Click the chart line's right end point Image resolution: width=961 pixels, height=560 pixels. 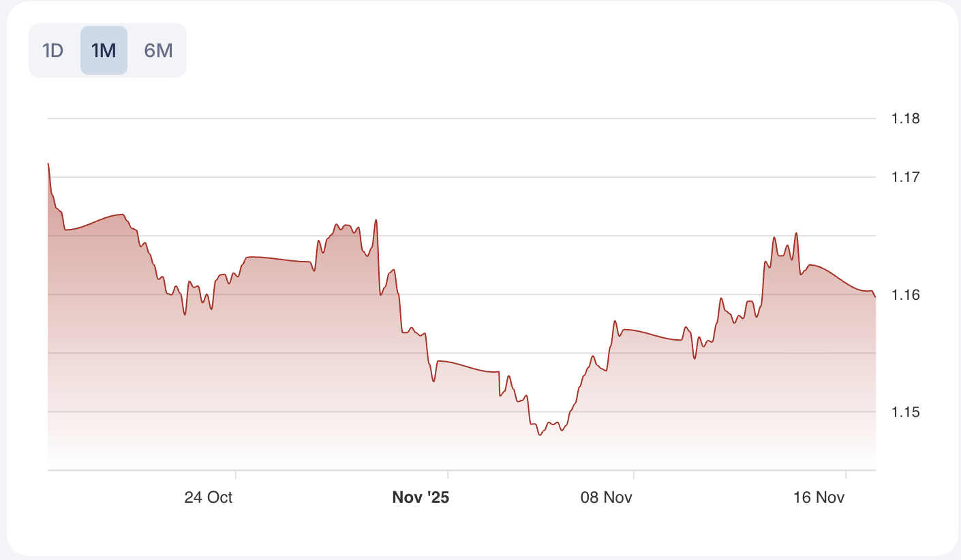(x=875, y=296)
